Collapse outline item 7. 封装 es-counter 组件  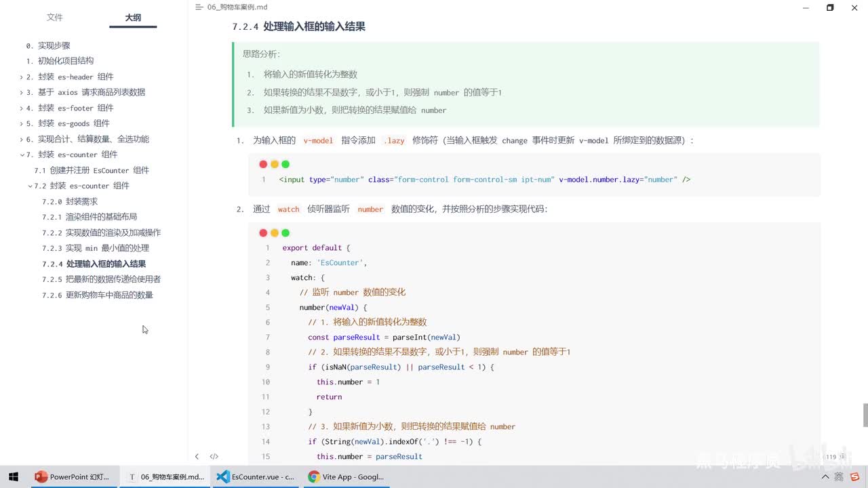click(21, 155)
